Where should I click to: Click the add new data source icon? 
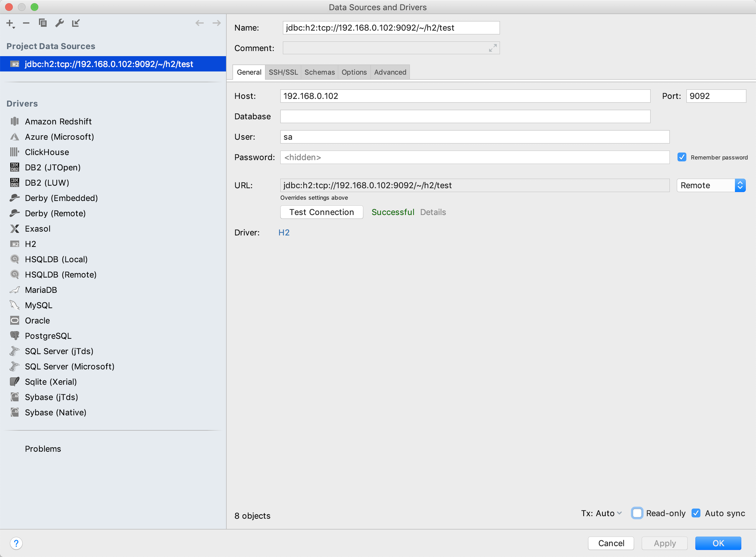pos(10,23)
